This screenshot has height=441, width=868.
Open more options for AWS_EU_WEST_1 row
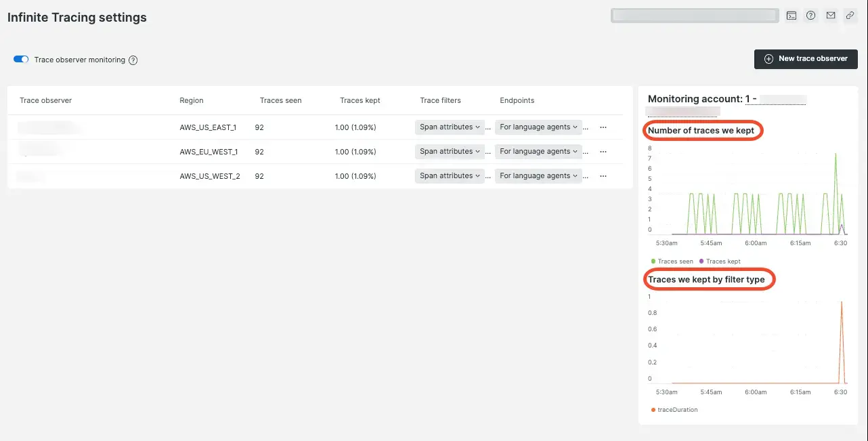[x=603, y=152]
